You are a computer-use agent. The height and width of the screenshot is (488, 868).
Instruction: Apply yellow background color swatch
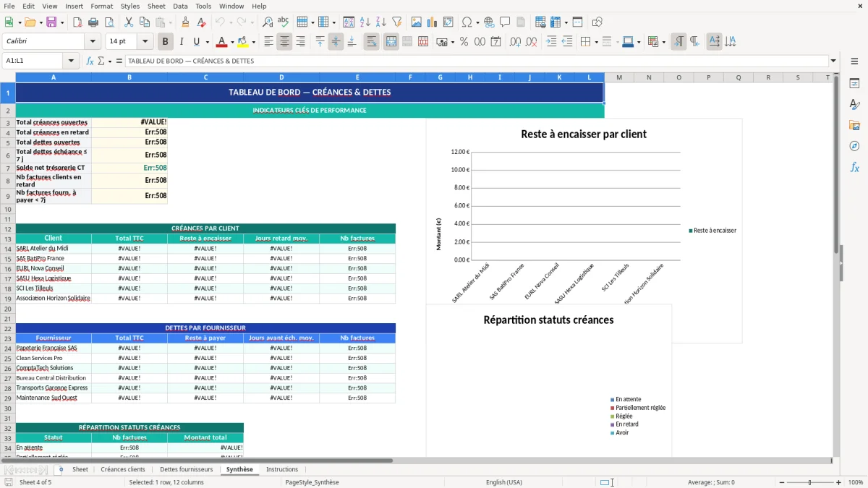click(243, 42)
